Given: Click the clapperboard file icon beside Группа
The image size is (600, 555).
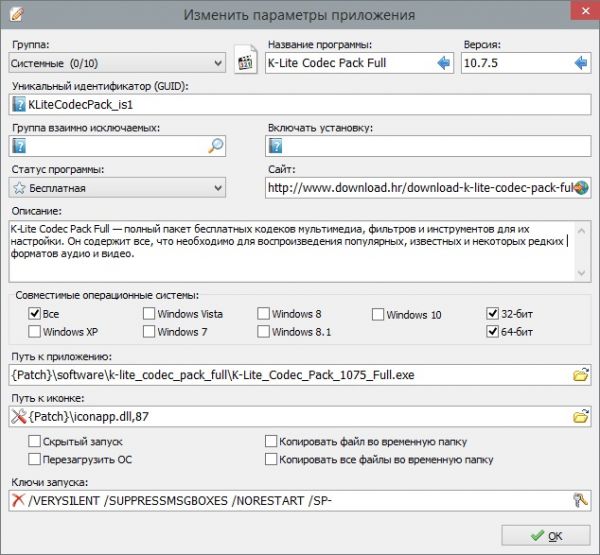Looking at the screenshot, I should 245,60.
